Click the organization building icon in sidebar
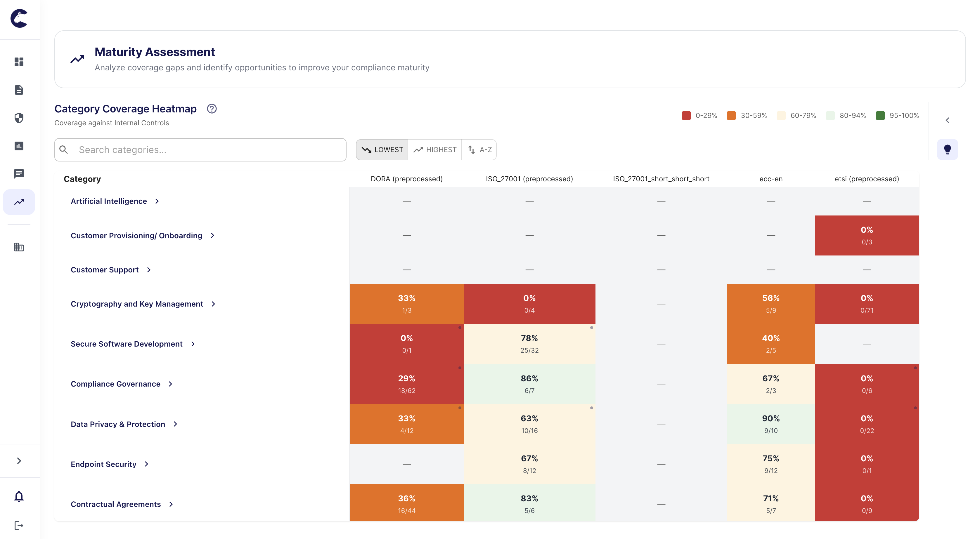Screen dimensions: 980x539 coord(19,247)
